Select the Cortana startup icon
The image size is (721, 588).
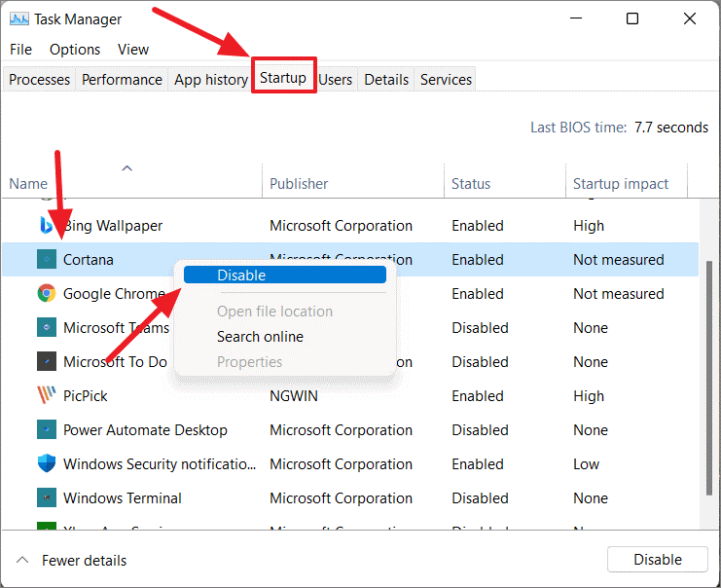tap(47, 259)
